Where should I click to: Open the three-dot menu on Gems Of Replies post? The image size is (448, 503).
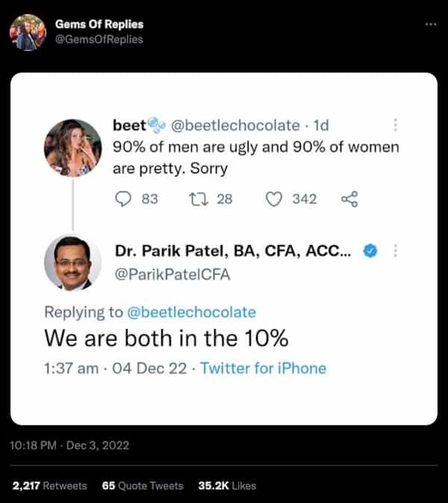pos(430,24)
